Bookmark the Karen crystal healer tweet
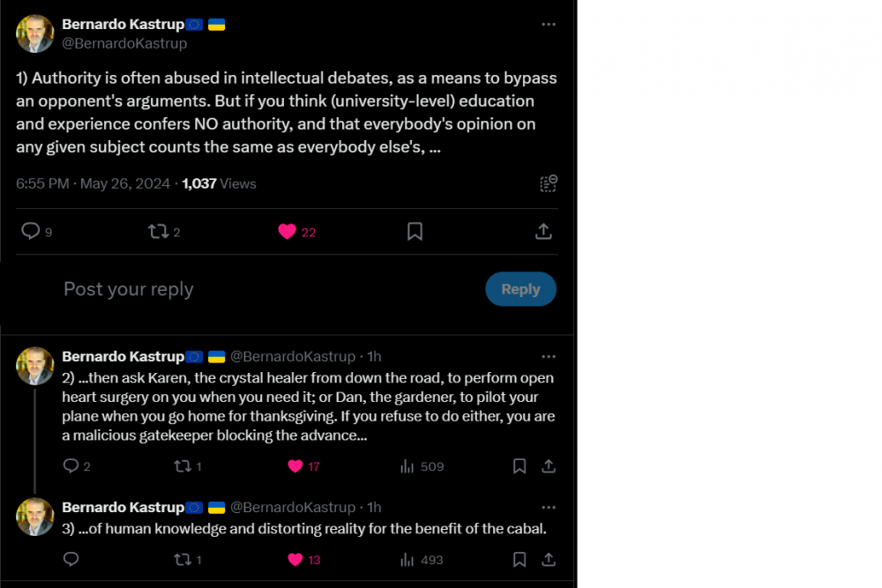Image resolution: width=882 pixels, height=588 pixels. (519, 466)
